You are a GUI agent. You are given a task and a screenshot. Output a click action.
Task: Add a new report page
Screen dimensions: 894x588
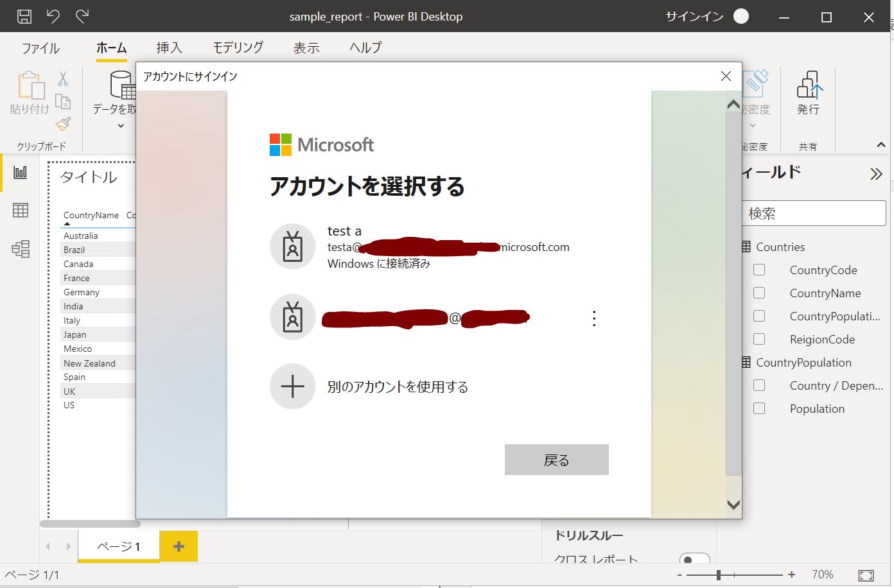click(179, 546)
